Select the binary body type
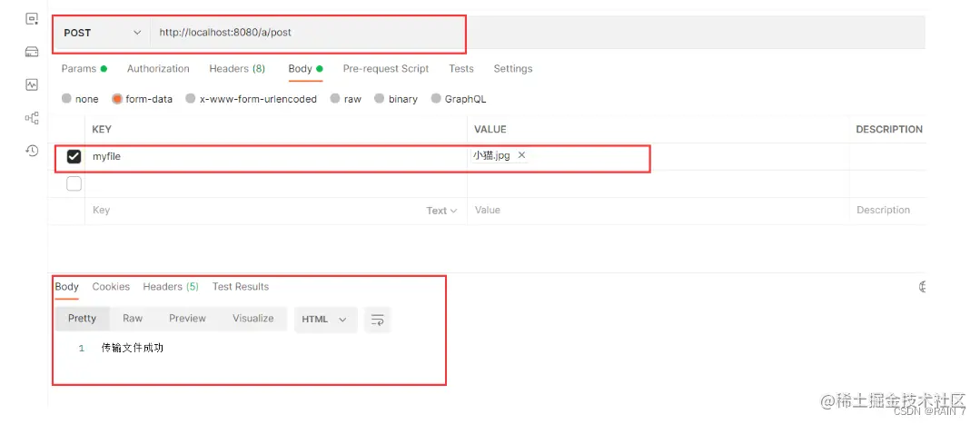The image size is (980, 424). tap(396, 99)
